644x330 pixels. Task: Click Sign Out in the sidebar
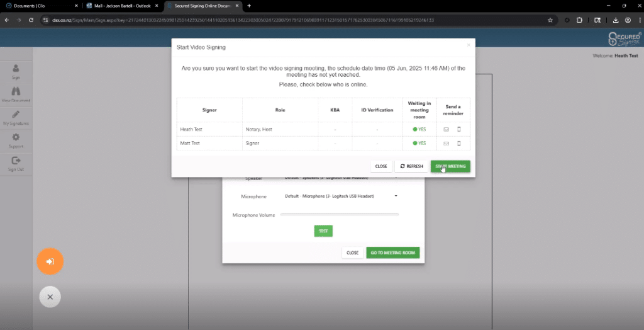point(16,164)
